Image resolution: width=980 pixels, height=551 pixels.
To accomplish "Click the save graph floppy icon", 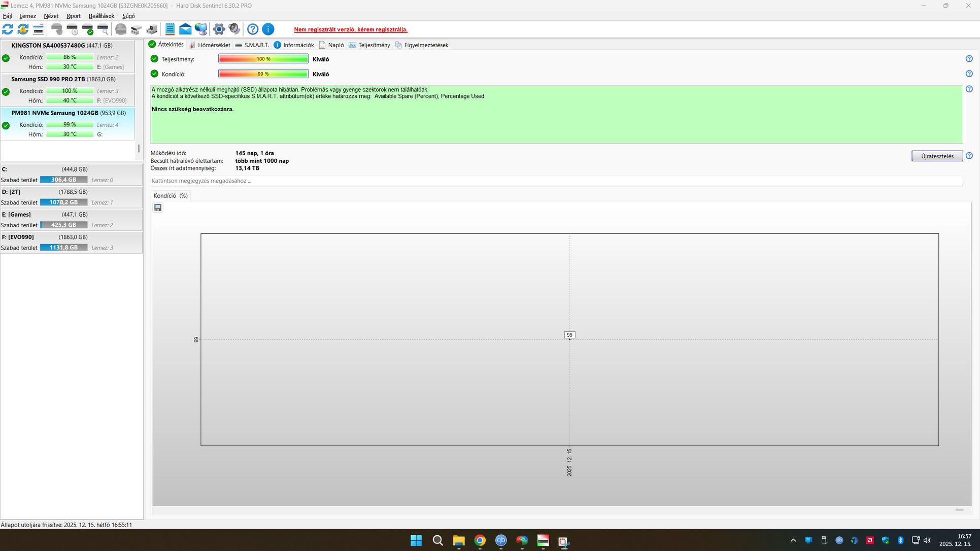I will coord(158,208).
